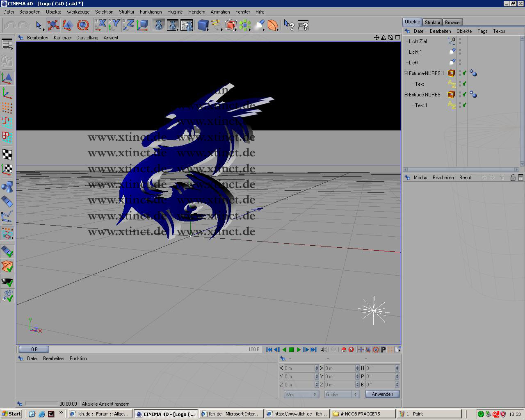Image resolution: width=525 pixels, height=420 pixels.
Task: Toggle Extrude-NURBS.1 enabled checkmark
Action: pos(465,73)
